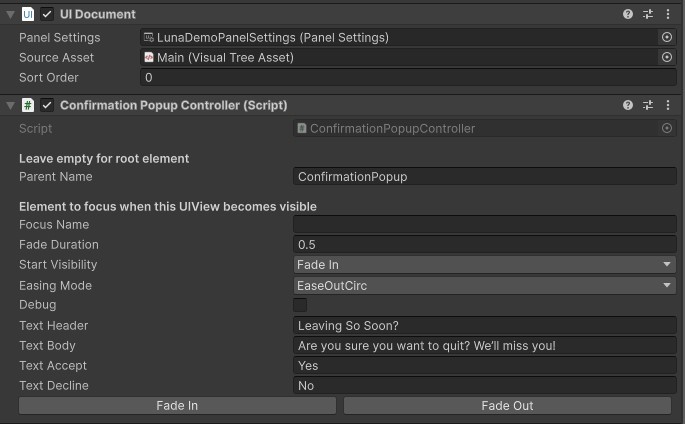Click the Fade Duration input field
Screen dimensions: 685x424
(485, 245)
